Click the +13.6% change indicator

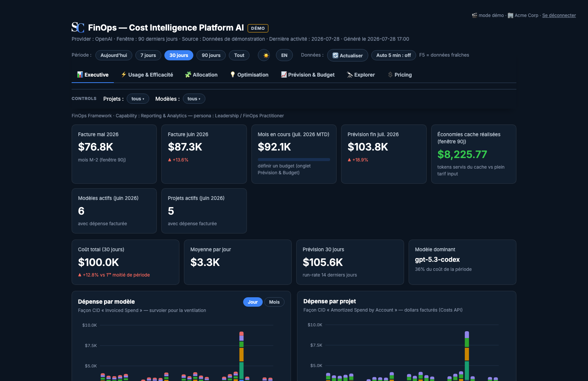tap(178, 160)
